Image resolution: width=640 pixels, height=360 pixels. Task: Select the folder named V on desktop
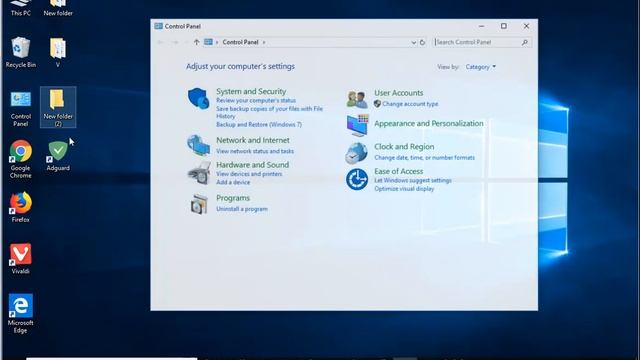[58, 52]
